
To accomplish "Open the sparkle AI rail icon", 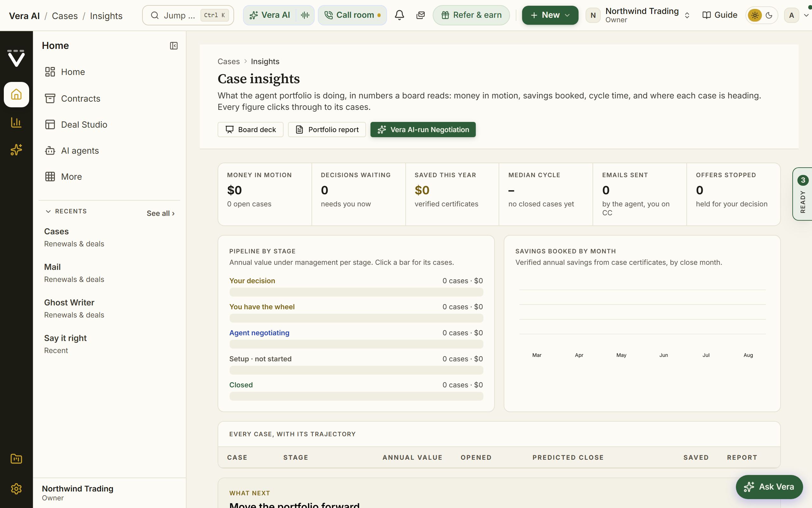I will coord(16,150).
